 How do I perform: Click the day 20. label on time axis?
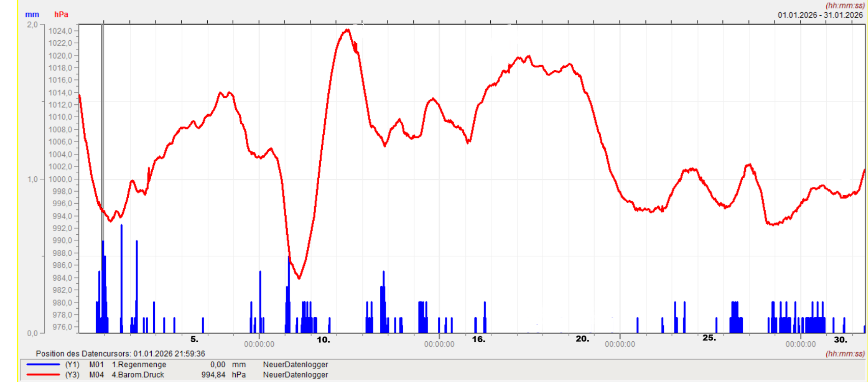point(582,339)
